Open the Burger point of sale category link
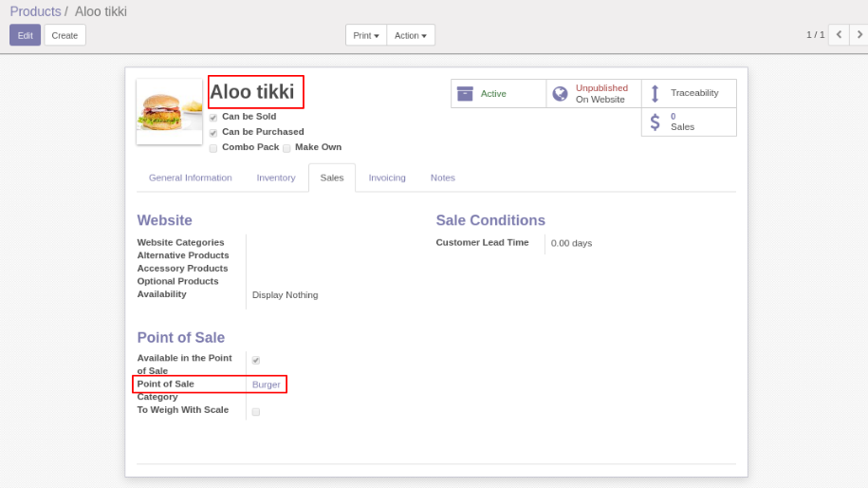Image resolution: width=868 pixels, height=488 pixels. tap(266, 385)
